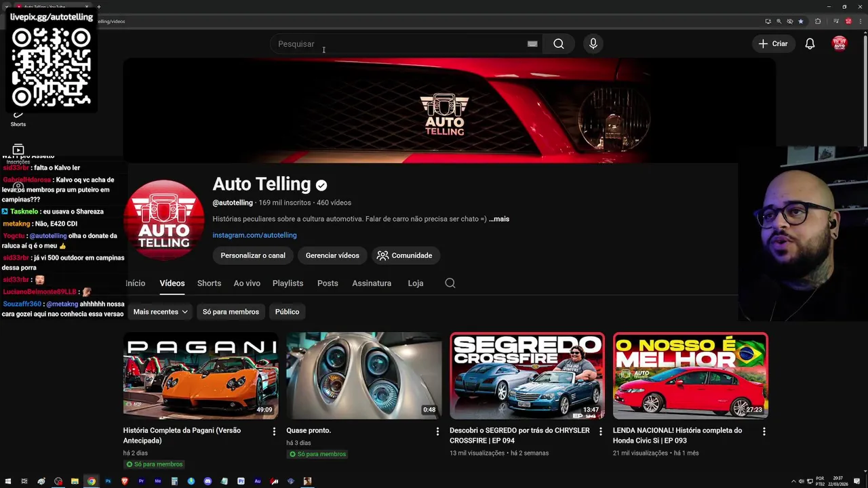Open the account avatar menu
Viewport: 868px width, 488px height.
coord(840,44)
